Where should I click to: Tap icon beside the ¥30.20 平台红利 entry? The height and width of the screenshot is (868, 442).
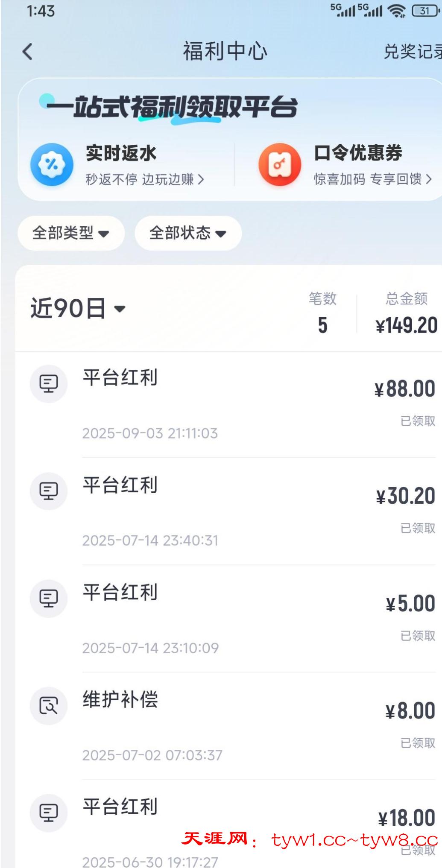tap(49, 491)
